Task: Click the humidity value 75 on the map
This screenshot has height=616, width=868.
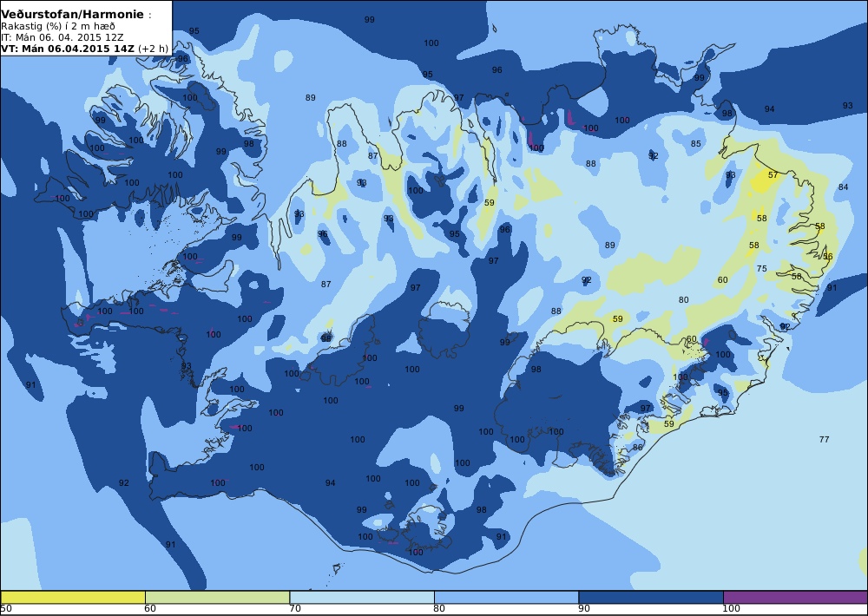Action: pyautogui.click(x=762, y=268)
